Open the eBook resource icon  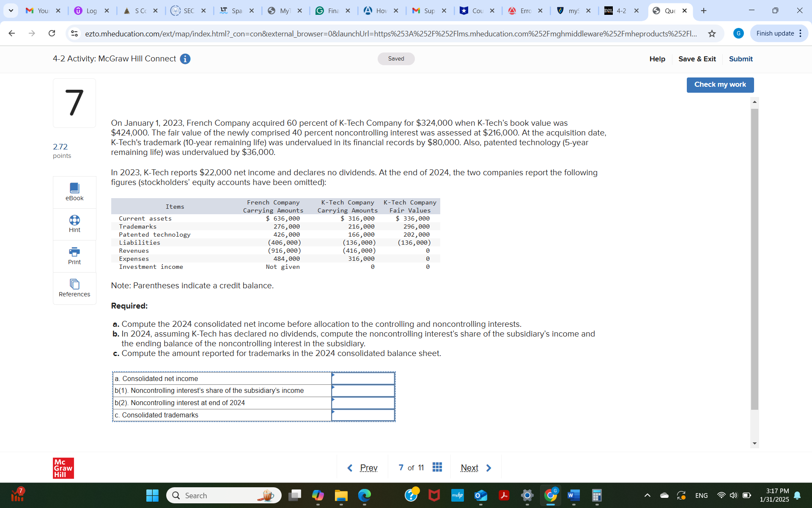pyautogui.click(x=74, y=188)
